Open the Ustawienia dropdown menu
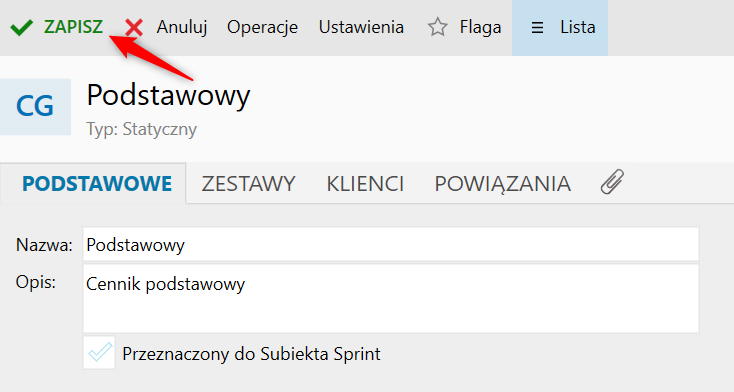 tap(361, 27)
